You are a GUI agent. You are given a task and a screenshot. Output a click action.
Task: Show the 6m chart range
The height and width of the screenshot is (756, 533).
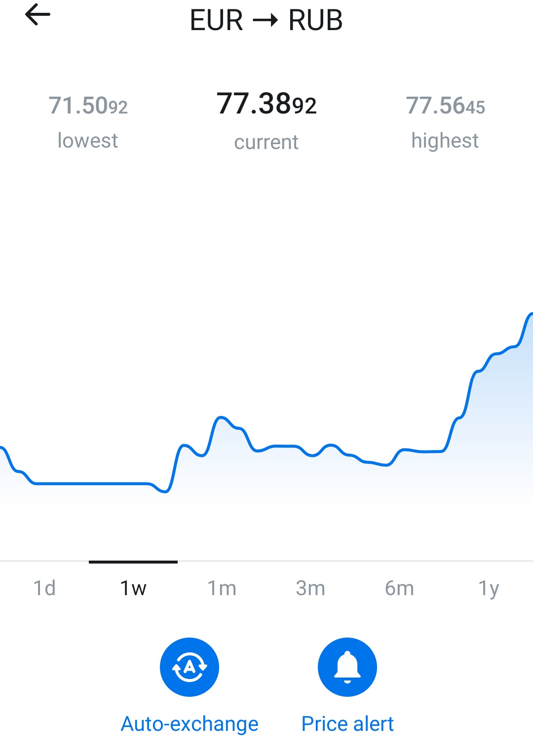click(x=400, y=588)
